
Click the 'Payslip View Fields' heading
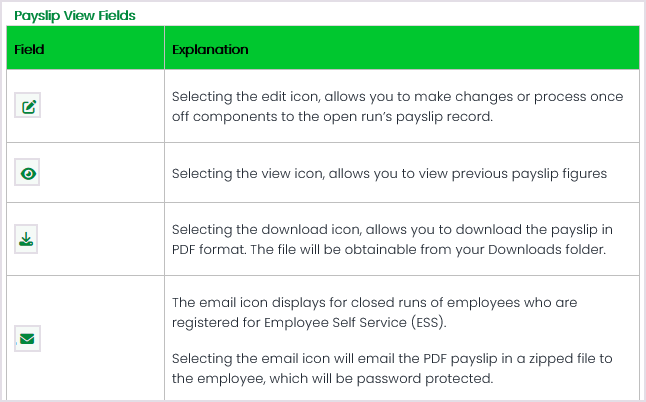[x=75, y=16]
